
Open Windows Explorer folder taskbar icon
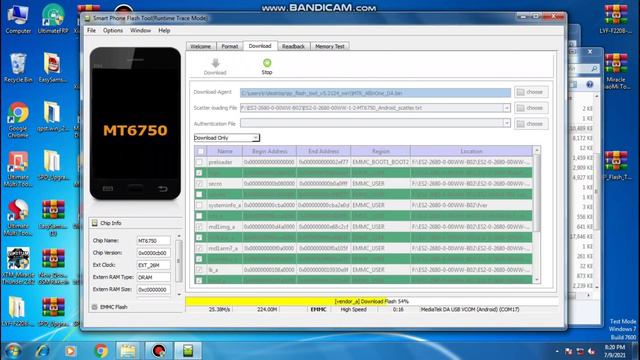click(x=128, y=351)
